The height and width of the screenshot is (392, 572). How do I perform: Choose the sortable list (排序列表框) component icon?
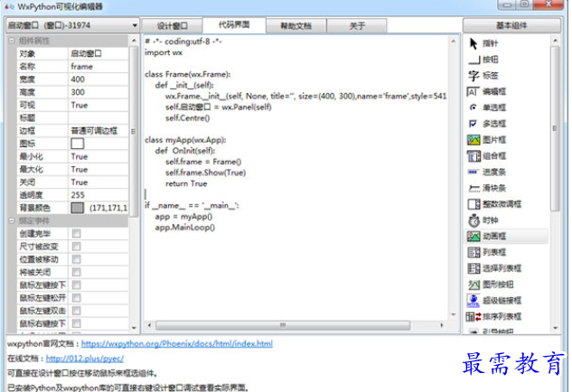coord(474,316)
